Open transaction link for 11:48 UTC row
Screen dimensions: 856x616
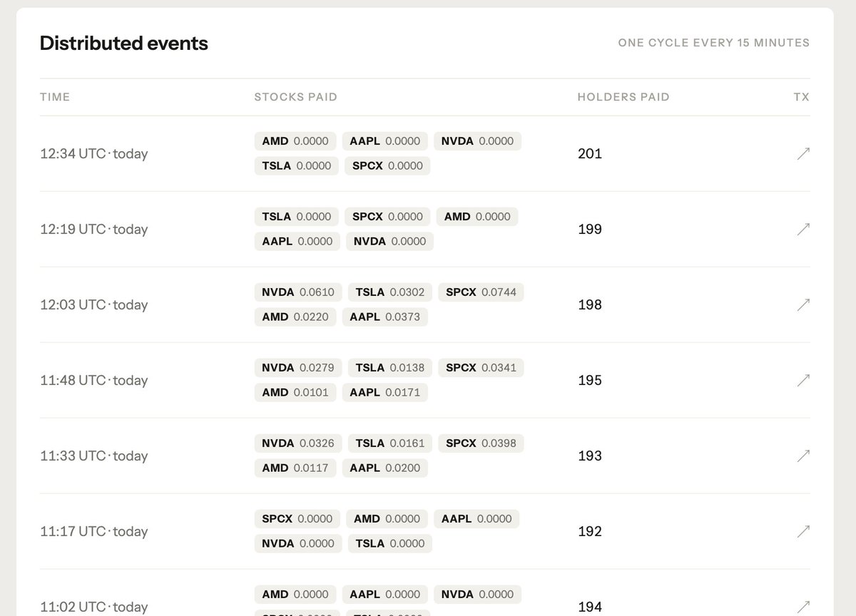[x=803, y=380]
